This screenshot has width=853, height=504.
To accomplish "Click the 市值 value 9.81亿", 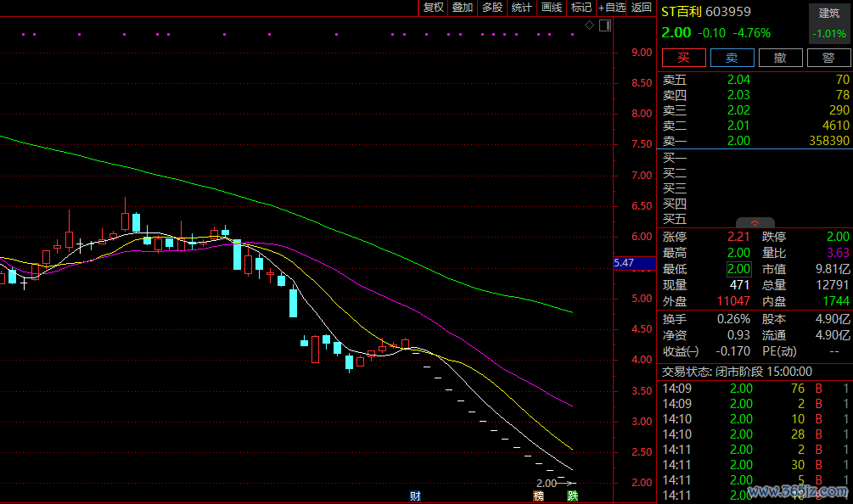I will [833, 269].
